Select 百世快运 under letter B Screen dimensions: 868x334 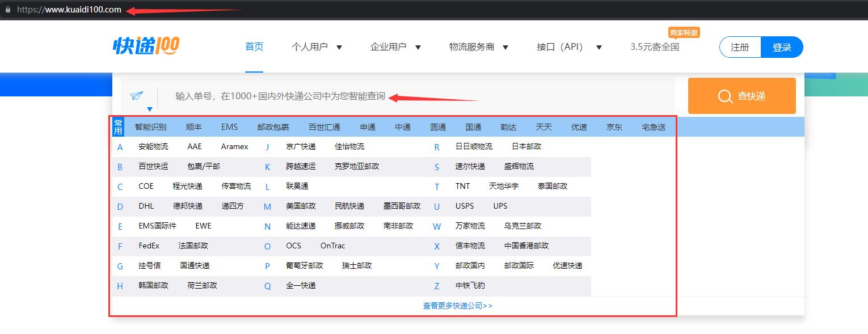[x=153, y=166]
